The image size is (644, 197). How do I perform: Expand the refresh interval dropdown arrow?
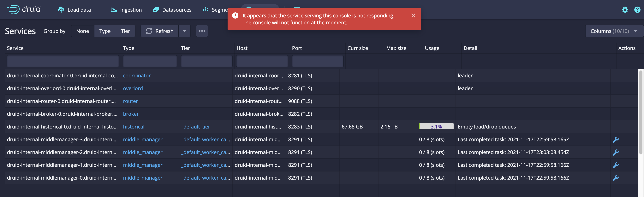[x=184, y=31]
